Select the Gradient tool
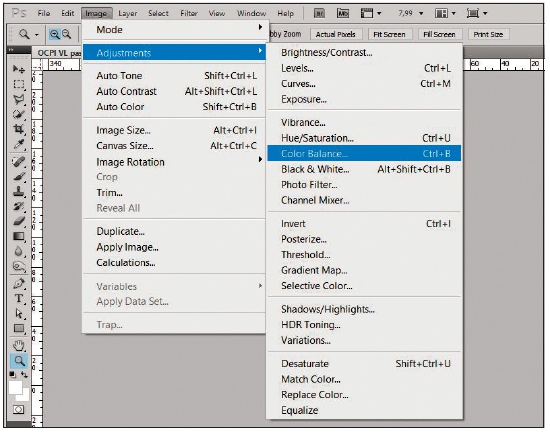This screenshot has height=432, width=550. (x=19, y=236)
